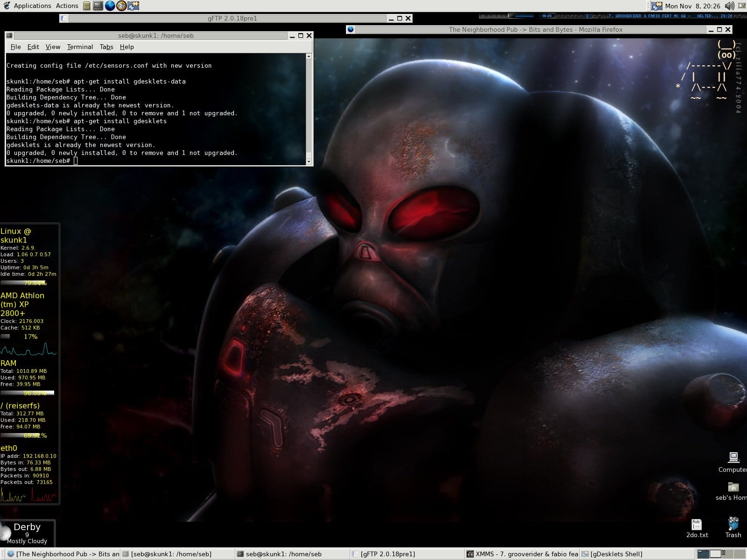Launch the file cabinet launcher in top panel
The image size is (747, 560).
pos(87,6)
